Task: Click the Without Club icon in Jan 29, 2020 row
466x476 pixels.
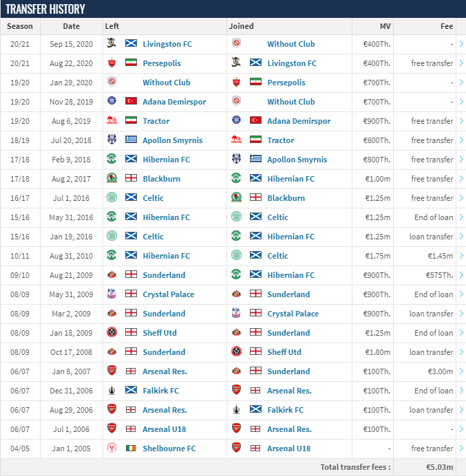Action: pos(112,82)
